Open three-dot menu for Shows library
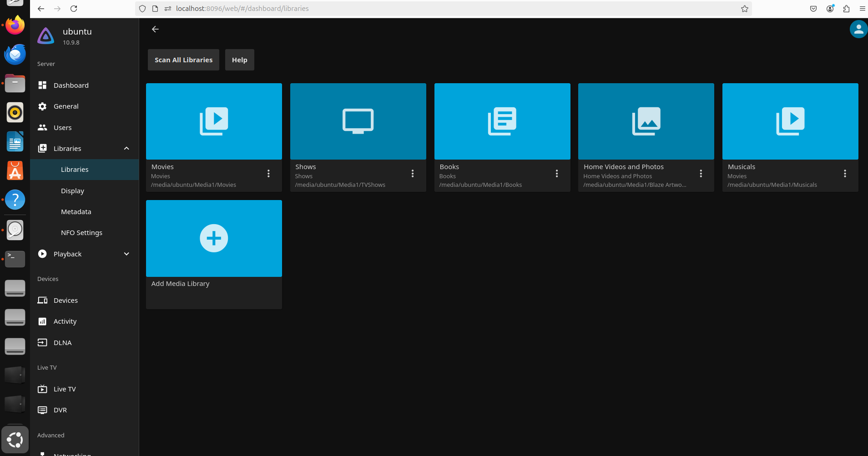Image resolution: width=868 pixels, height=456 pixels. pos(413,174)
